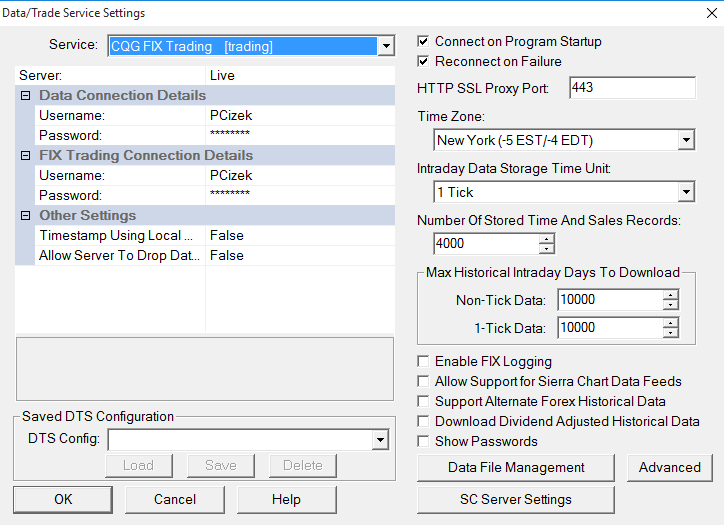Collapse the FIX Trading Connection Details section
This screenshot has width=724, height=525.
coord(25,156)
